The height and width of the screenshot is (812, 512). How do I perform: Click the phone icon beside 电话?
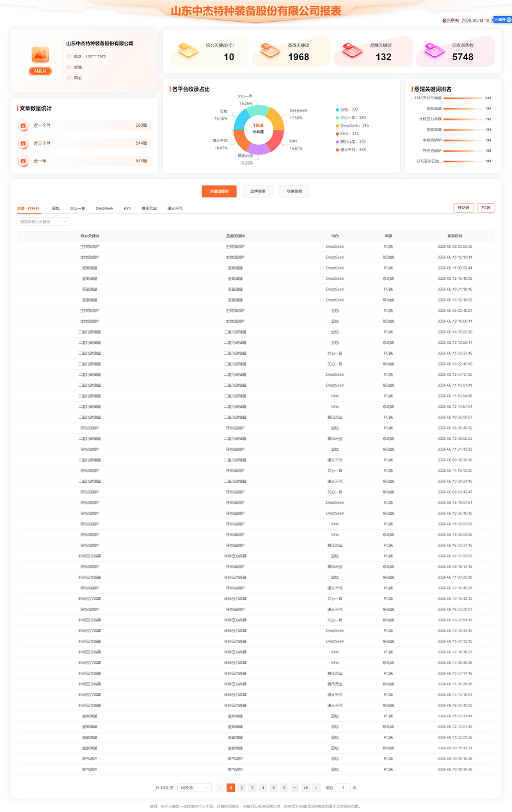pos(68,56)
